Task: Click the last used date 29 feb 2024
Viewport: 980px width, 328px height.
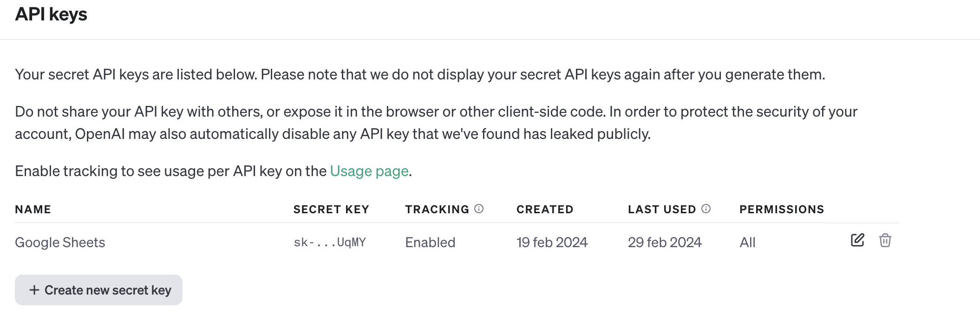Action: pyautogui.click(x=665, y=243)
